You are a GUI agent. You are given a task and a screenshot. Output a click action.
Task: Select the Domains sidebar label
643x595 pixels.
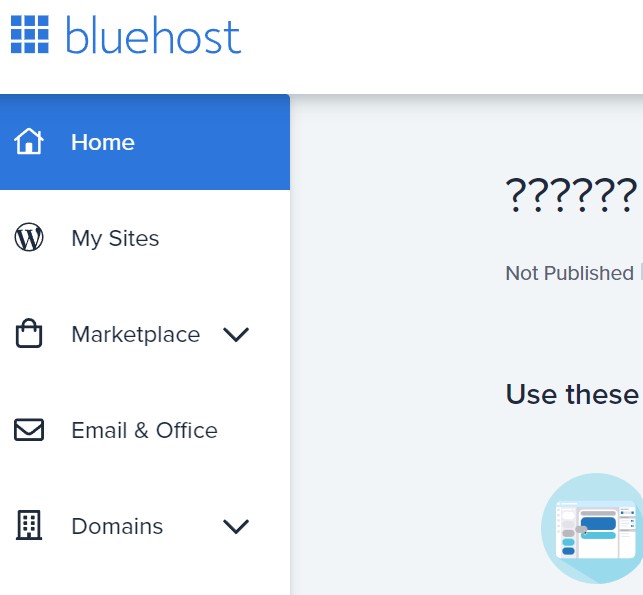pos(117,526)
